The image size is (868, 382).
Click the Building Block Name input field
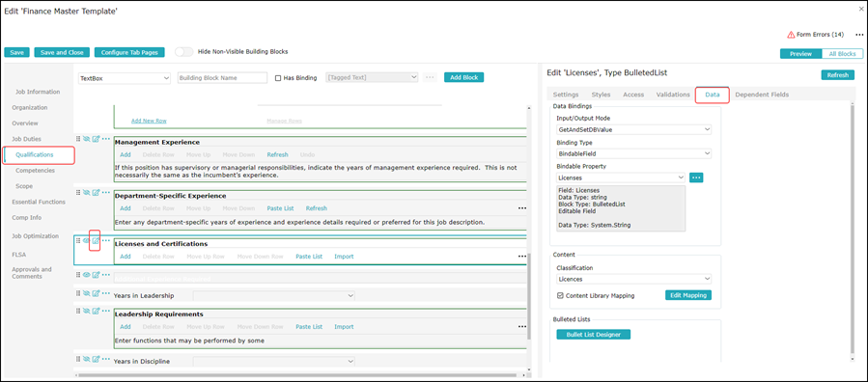coord(222,78)
